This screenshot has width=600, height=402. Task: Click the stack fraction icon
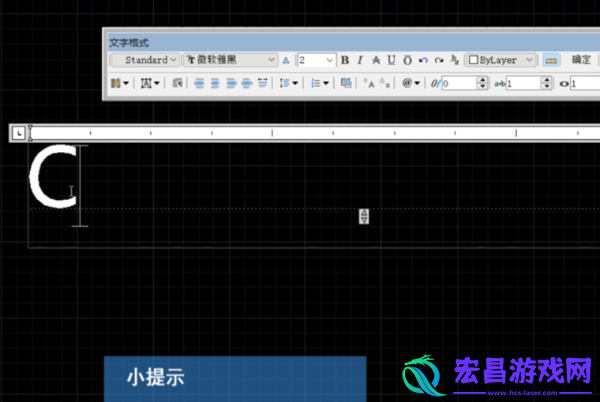(454, 60)
